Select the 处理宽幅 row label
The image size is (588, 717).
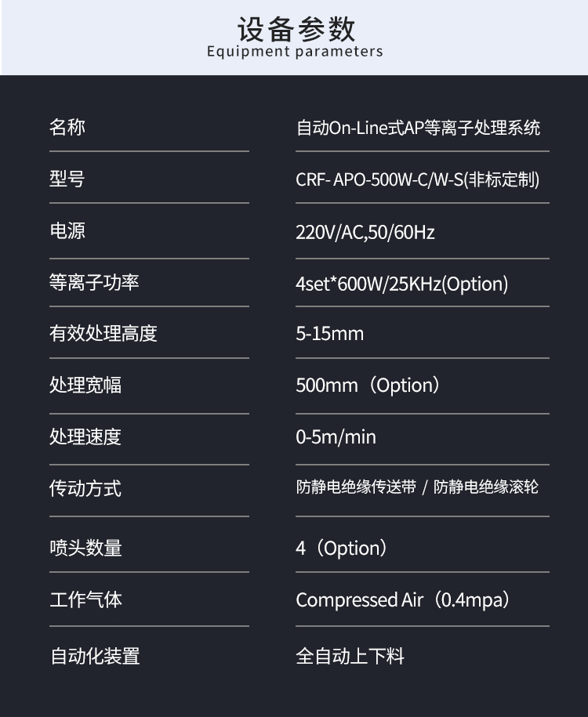pyautogui.click(x=85, y=386)
